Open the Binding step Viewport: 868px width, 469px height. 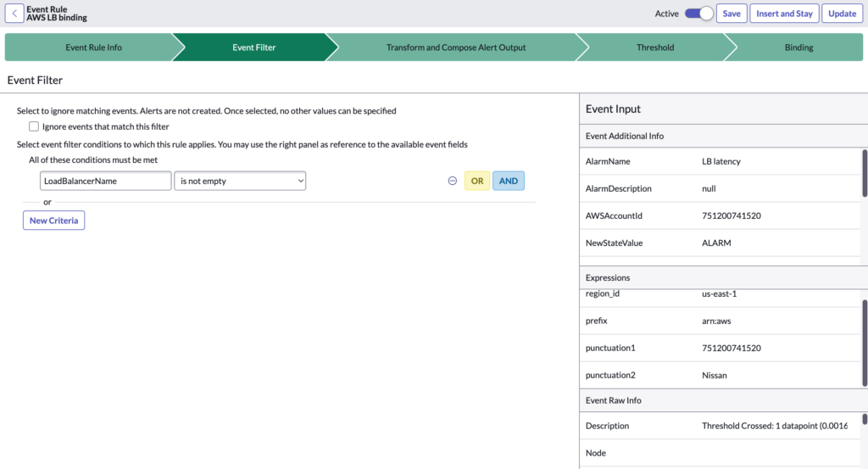click(x=798, y=47)
